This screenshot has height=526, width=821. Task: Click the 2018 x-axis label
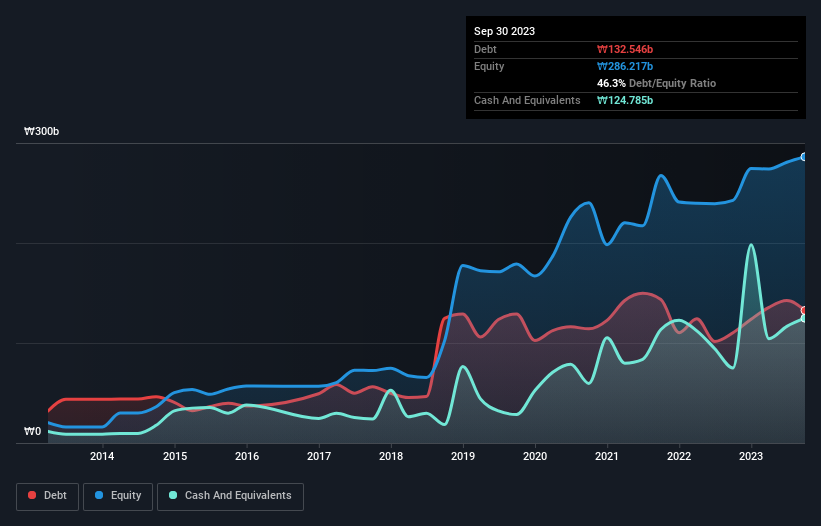[391, 456]
